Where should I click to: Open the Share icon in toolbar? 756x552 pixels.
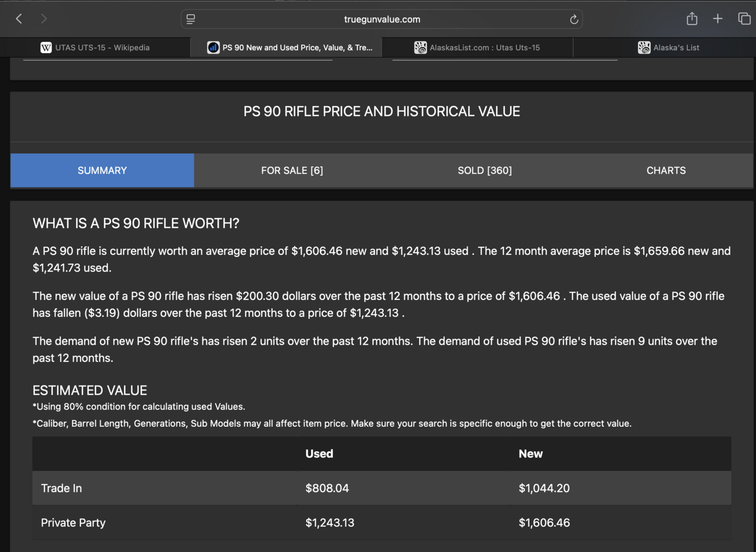692,19
